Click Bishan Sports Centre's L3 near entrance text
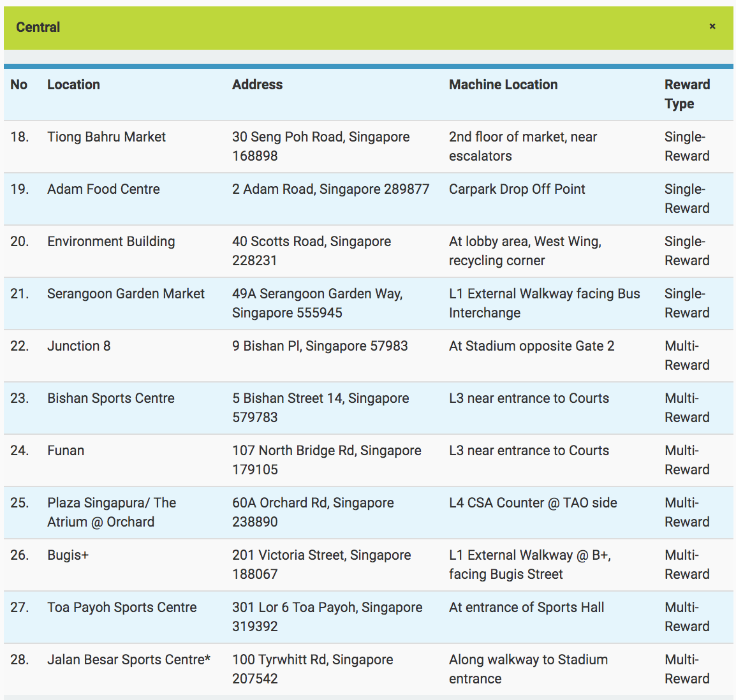This screenshot has width=736, height=700. coord(529,398)
